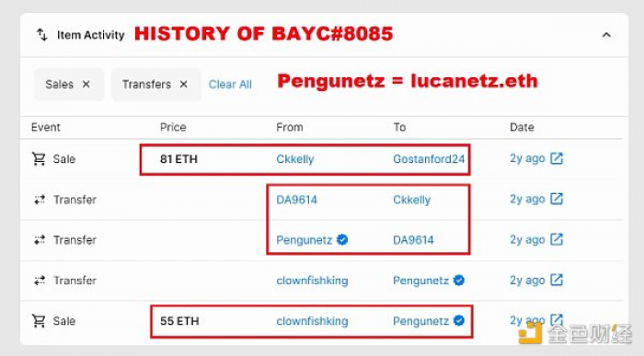Click cart icon on 55 ETH sale
The image size is (644, 356).
tap(39, 321)
